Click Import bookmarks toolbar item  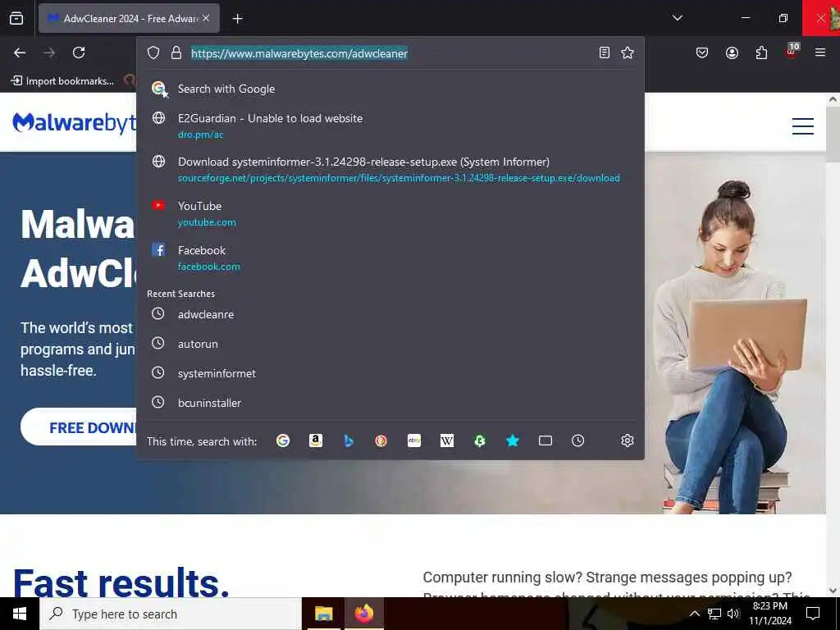coord(62,81)
